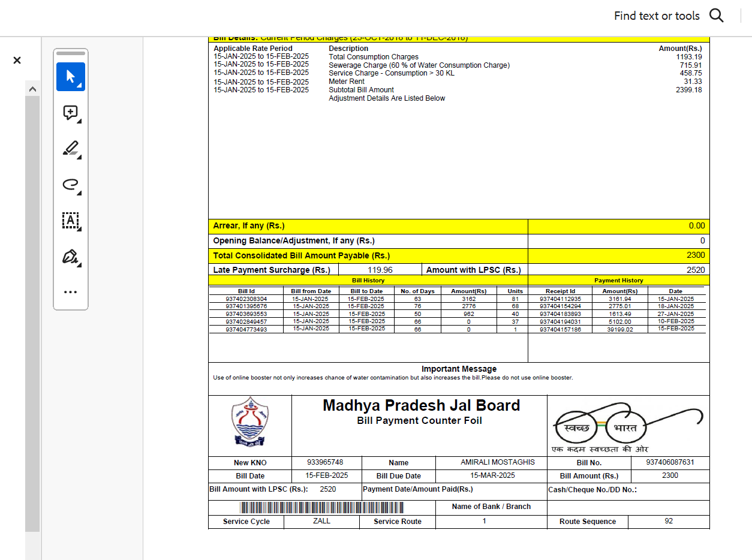Select the text box tool
The width and height of the screenshot is (752, 560).
pos(71,221)
